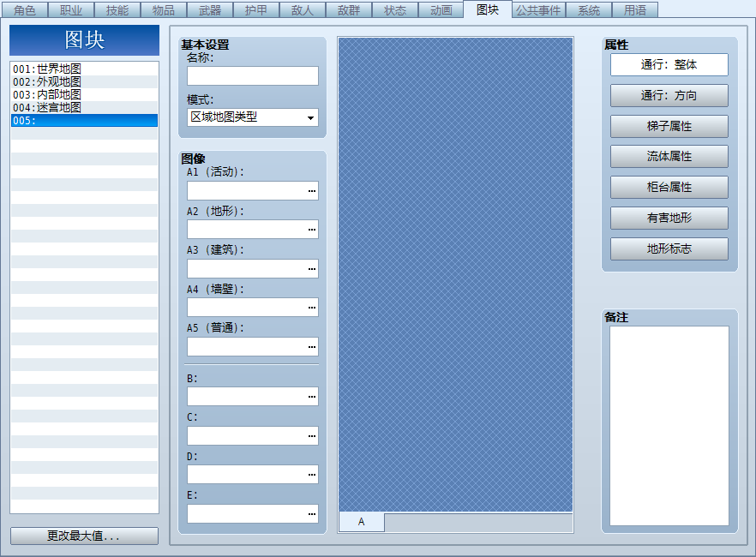Browse image for A2 (地形)
This screenshot has width=756, height=557.
click(x=312, y=230)
